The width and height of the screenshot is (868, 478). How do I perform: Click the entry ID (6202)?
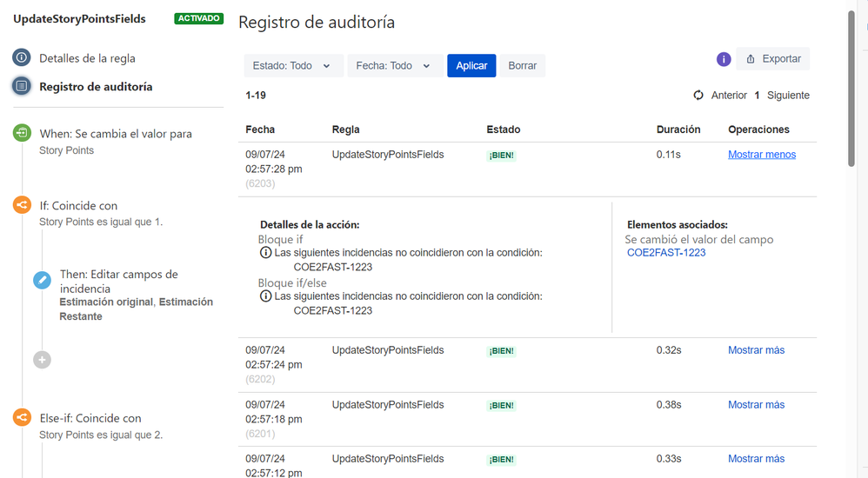click(260, 380)
